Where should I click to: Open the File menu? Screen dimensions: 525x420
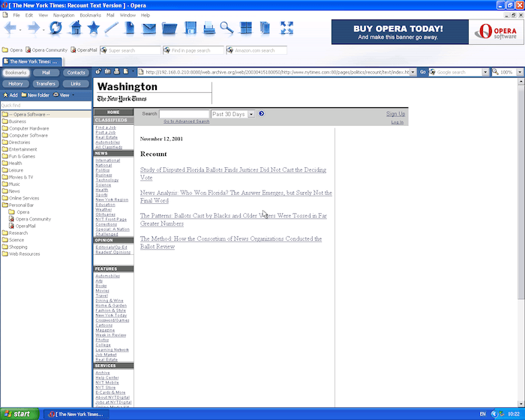[16, 15]
